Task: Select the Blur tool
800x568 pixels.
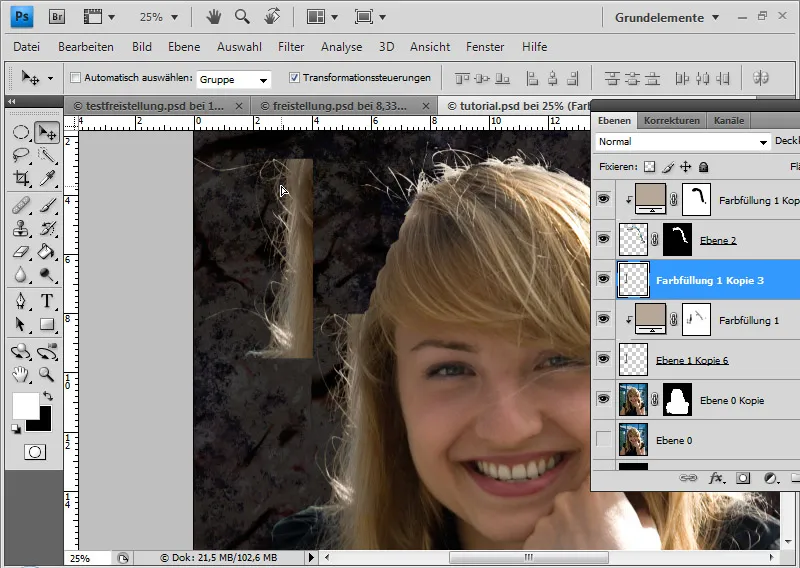Action: pos(21,275)
